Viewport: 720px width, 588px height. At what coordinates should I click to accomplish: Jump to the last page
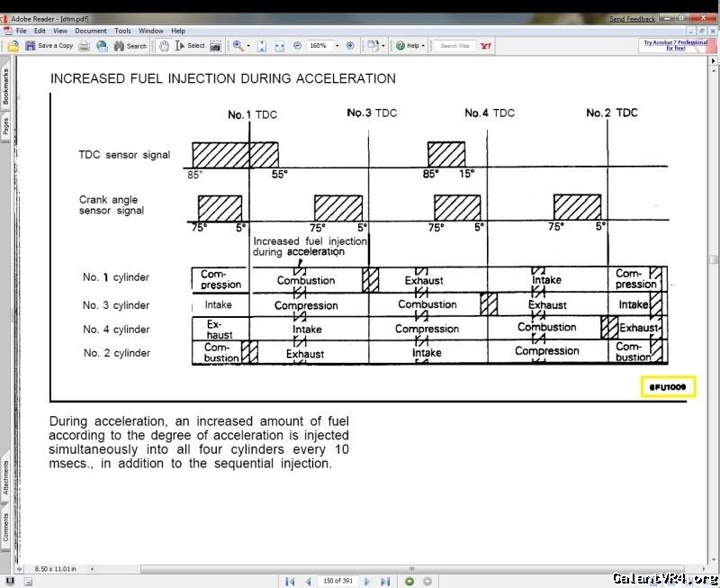click(x=385, y=582)
